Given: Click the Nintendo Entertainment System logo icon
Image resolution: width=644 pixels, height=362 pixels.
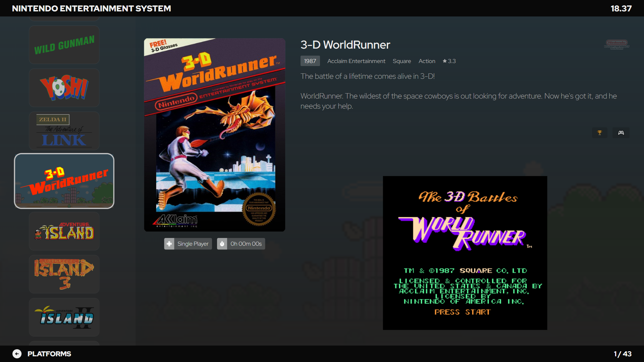Looking at the screenshot, I should pos(617,45).
